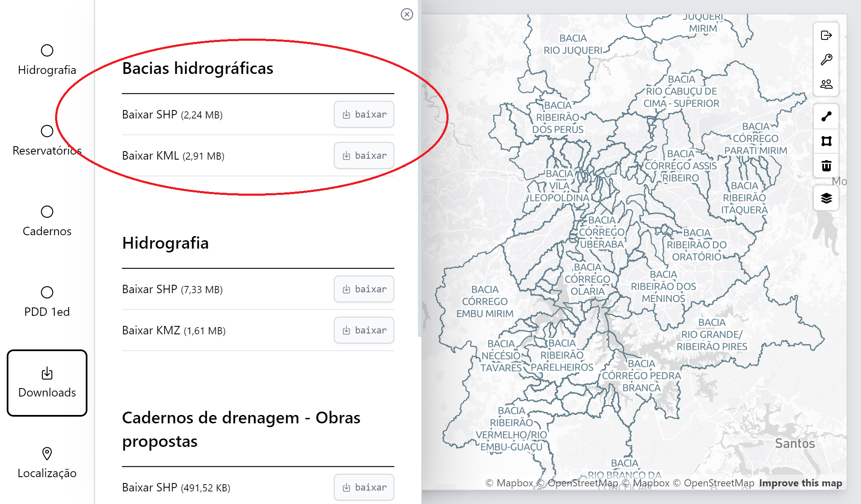Screen dimensions: 861x504
Task: Click 'Baixar SHP (7,33 MB)' text
Action: pos(172,289)
